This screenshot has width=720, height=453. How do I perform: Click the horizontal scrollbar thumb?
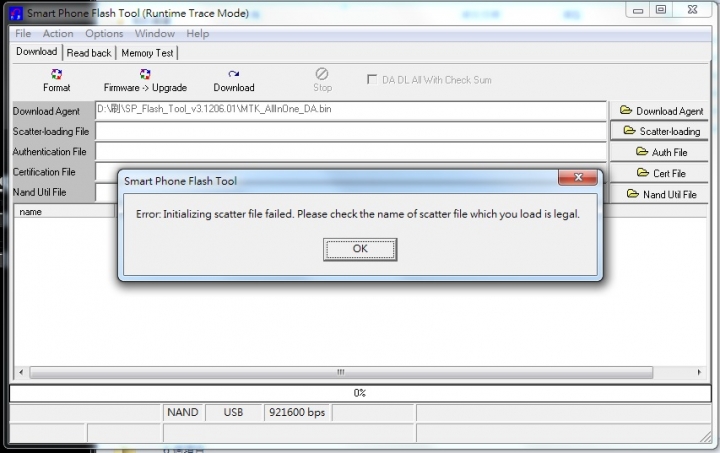click(x=341, y=372)
